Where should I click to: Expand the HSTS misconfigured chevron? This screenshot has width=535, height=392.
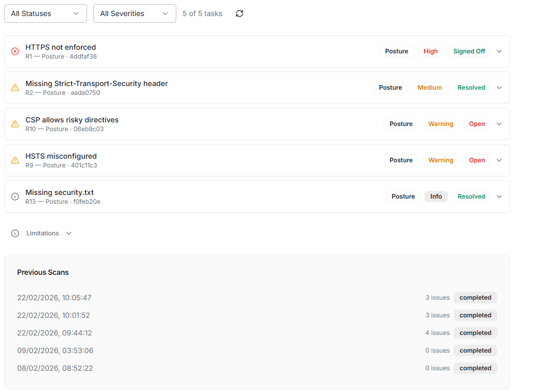(499, 160)
